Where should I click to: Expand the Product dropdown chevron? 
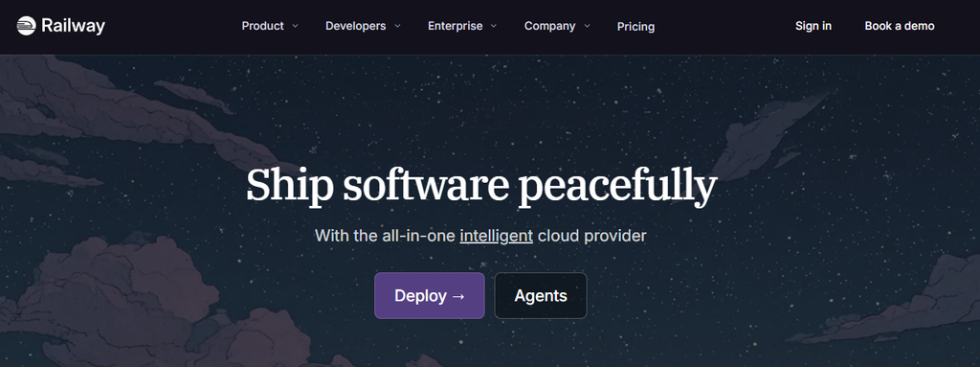(295, 26)
